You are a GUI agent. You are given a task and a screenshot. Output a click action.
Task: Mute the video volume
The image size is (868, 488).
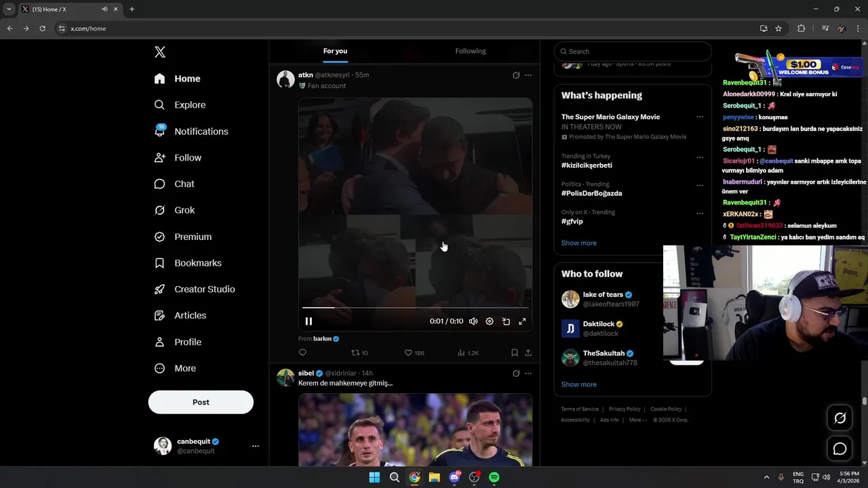473,321
